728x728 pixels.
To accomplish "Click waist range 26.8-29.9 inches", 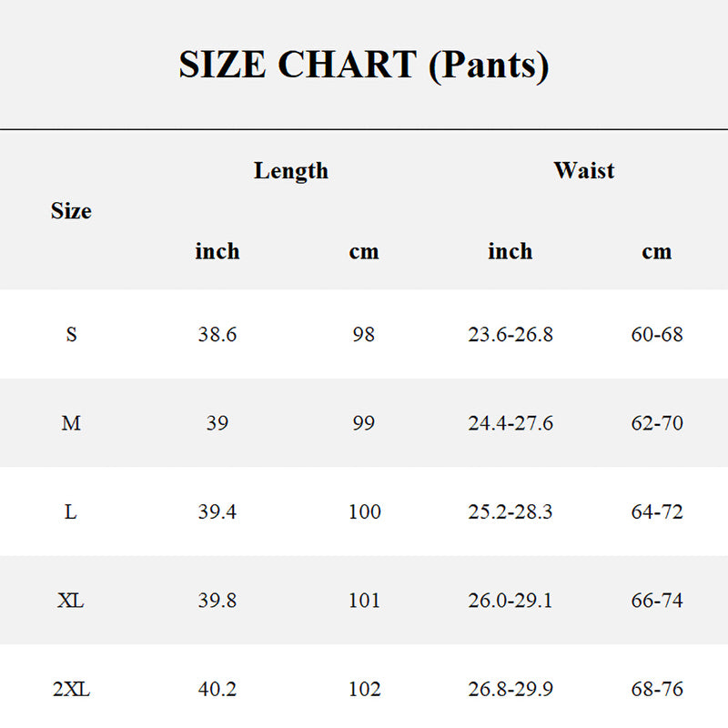I will click(x=510, y=690).
